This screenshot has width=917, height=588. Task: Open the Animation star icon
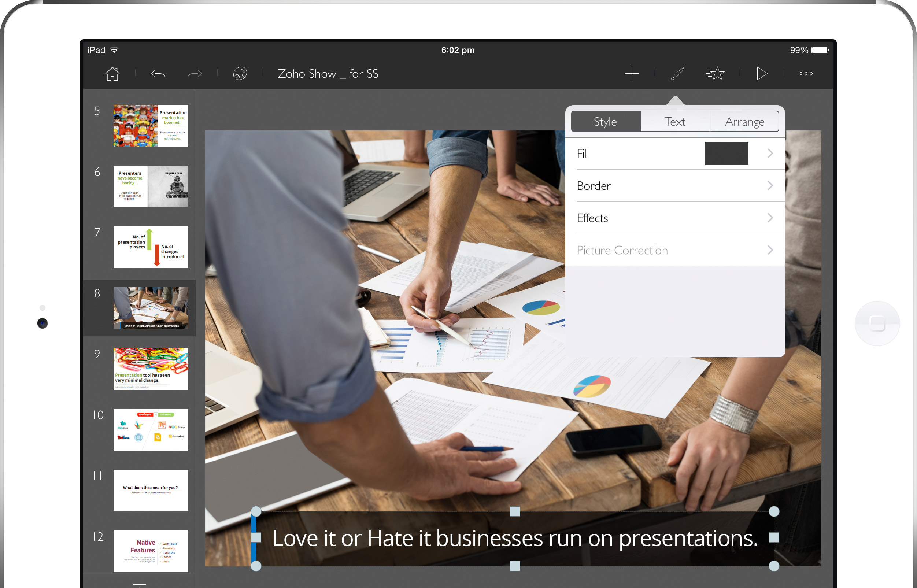[x=716, y=73]
